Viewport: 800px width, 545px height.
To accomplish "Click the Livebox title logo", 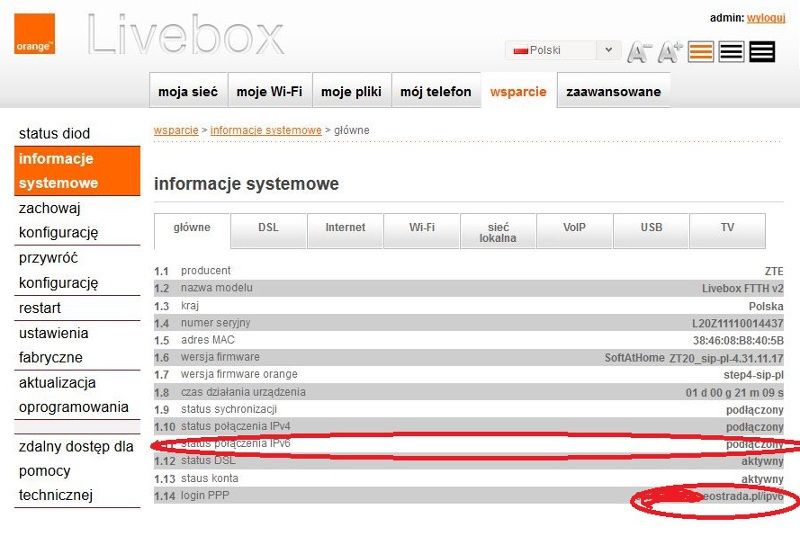I will pos(186,35).
